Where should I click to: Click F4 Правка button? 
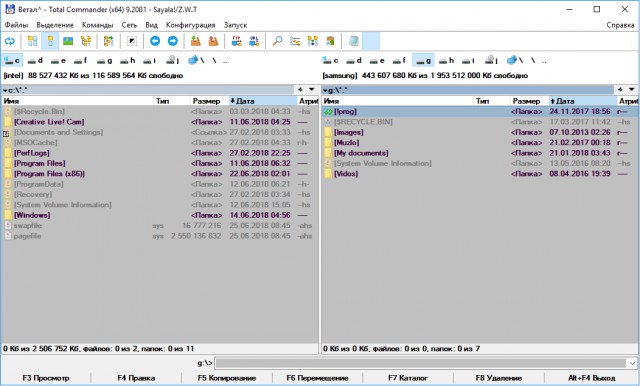point(136,378)
